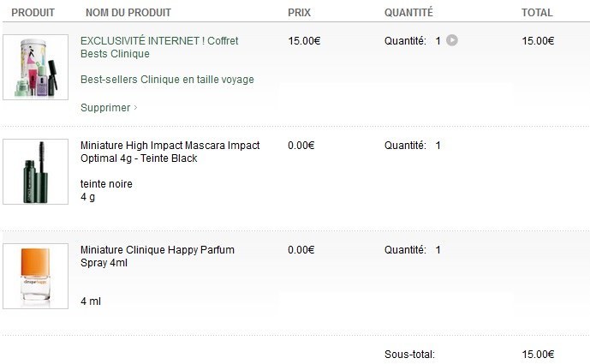Click the small chevron beside Supprimer

(x=136, y=108)
